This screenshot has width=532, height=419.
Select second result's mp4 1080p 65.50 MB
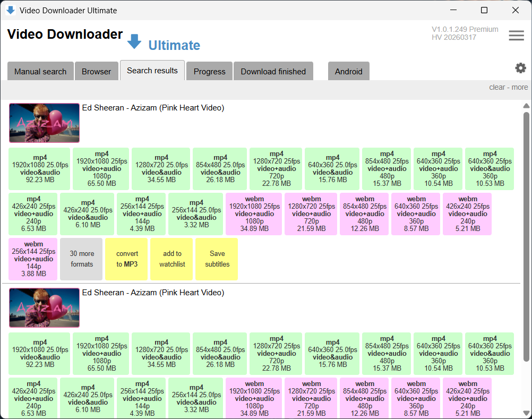[x=101, y=354]
